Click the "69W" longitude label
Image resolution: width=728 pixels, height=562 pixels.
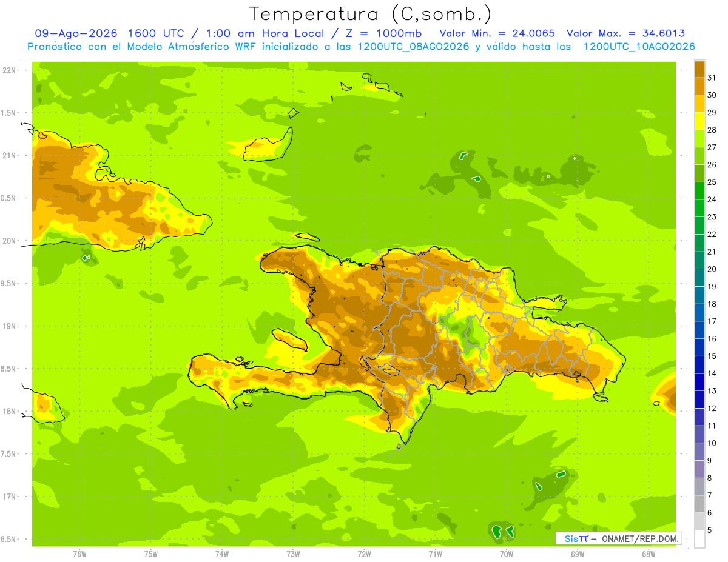(578, 554)
